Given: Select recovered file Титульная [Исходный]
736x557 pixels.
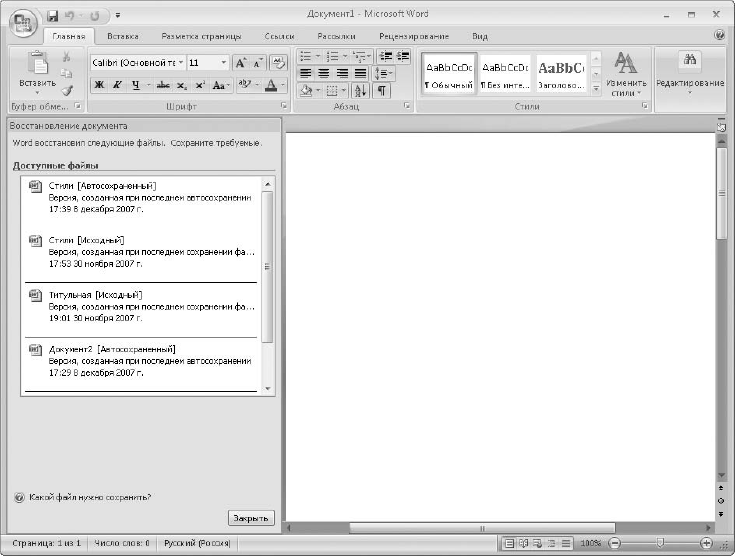Looking at the screenshot, I should (141, 307).
